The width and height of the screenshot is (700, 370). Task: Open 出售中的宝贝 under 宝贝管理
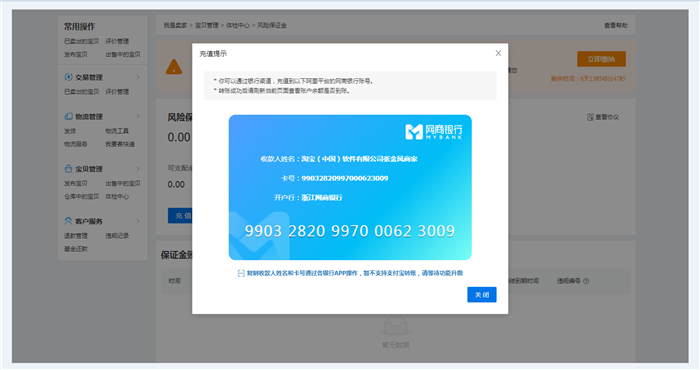pyautogui.click(x=123, y=183)
